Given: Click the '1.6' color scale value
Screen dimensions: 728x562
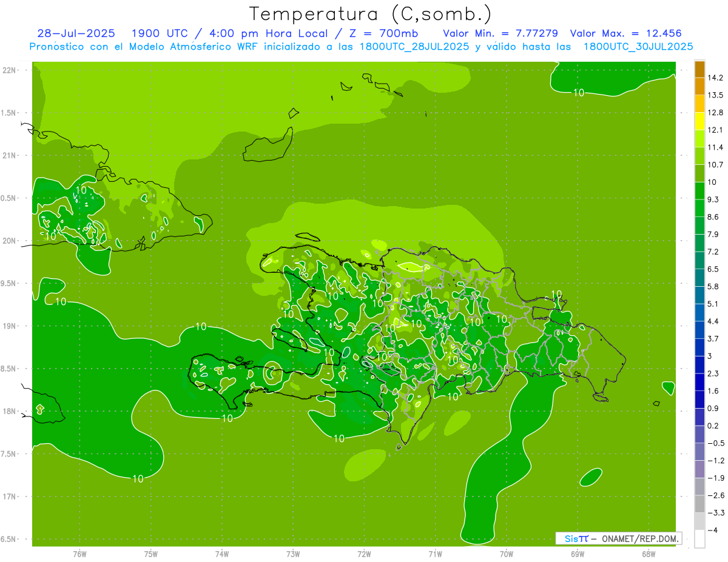Looking at the screenshot, I should click(713, 391).
